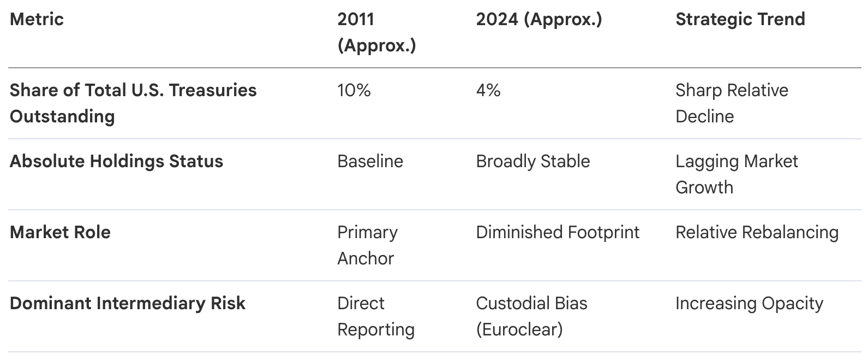Image resolution: width=868 pixels, height=360 pixels.
Task: Click the Diminished Footprint cell
Action: (558, 232)
